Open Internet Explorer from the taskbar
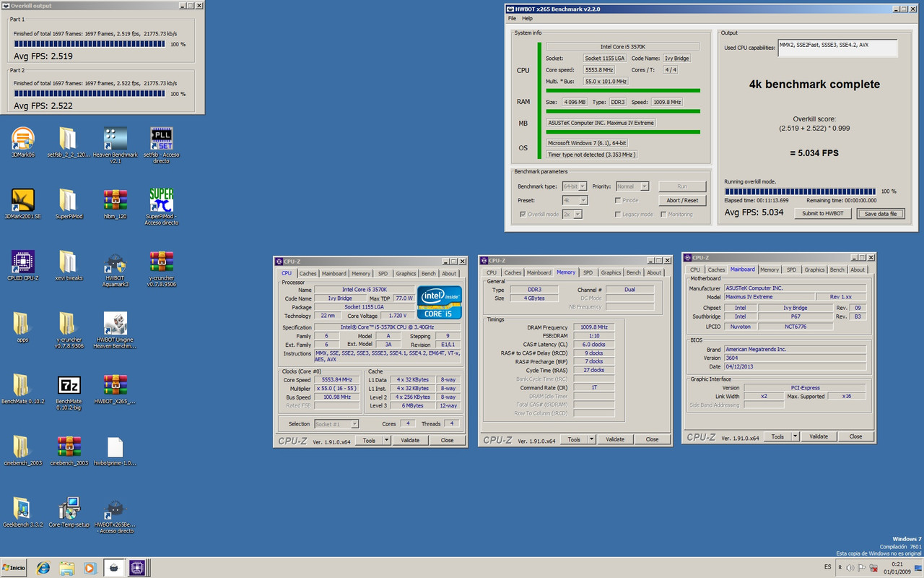The height and width of the screenshot is (578, 924). (x=44, y=568)
